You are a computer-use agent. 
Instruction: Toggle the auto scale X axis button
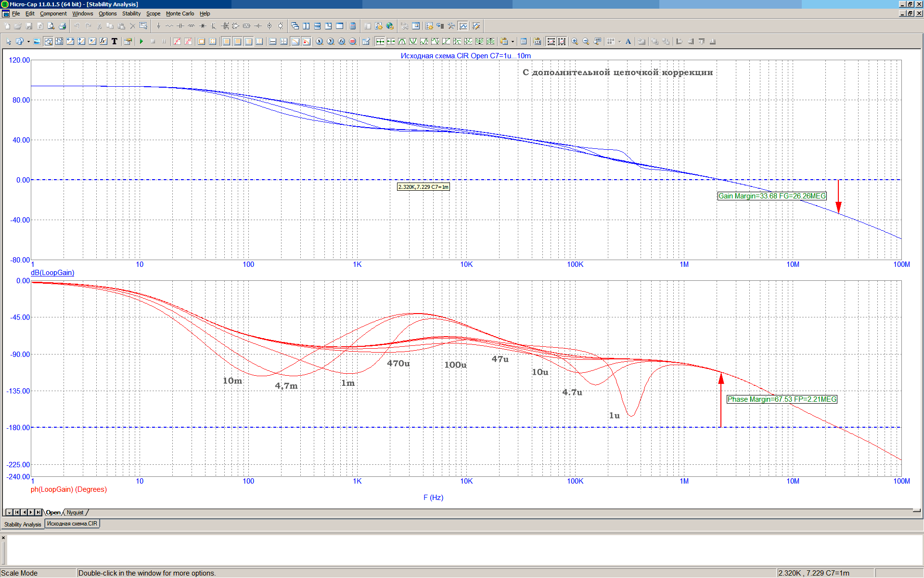551,41
